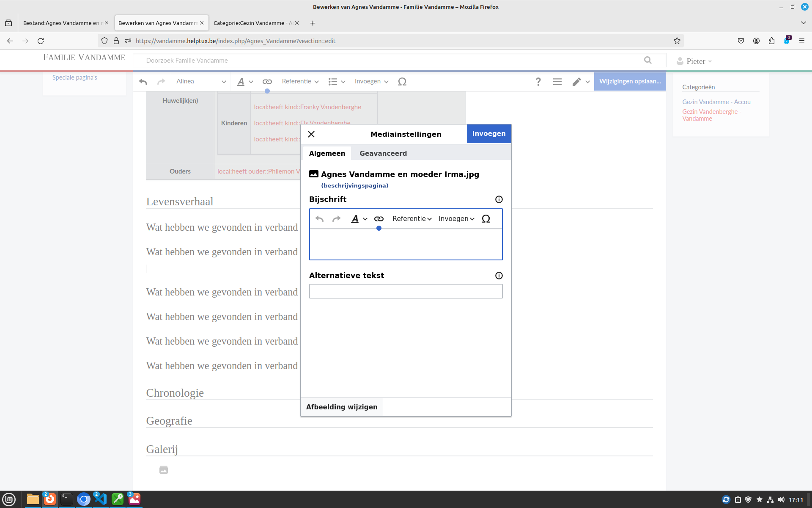
Task: Open the beschrijvingspagina link
Action: pos(354,185)
